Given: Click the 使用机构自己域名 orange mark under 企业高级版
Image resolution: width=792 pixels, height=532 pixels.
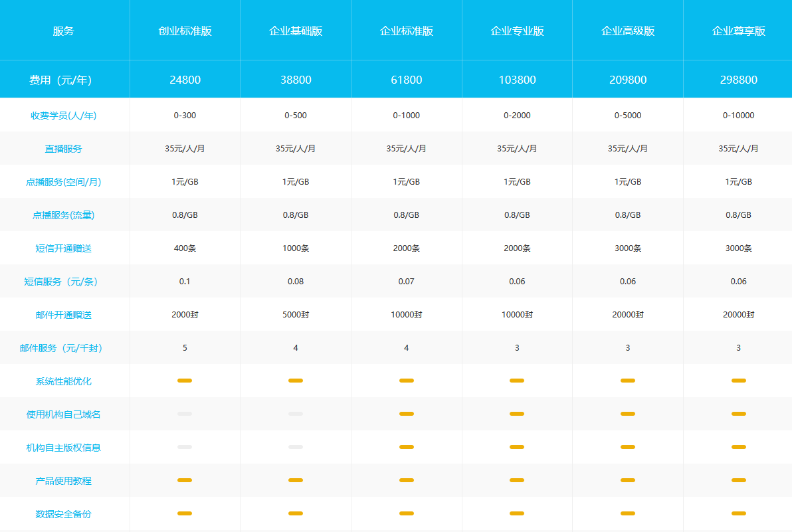Looking at the screenshot, I should (x=628, y=414).
